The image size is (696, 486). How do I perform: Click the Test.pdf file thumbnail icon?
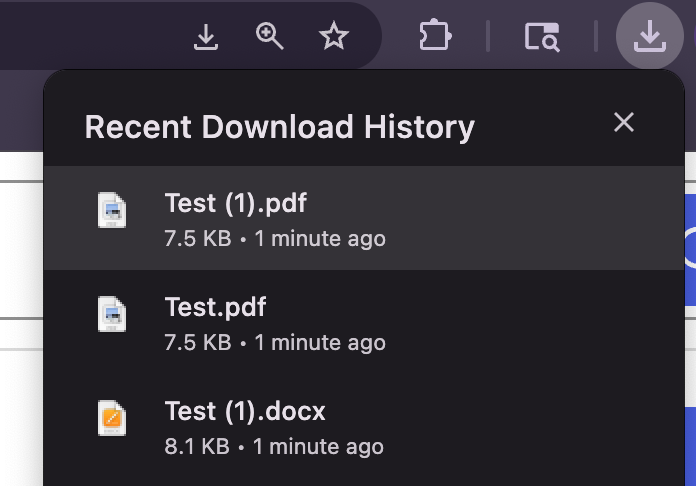click(112, 314)
